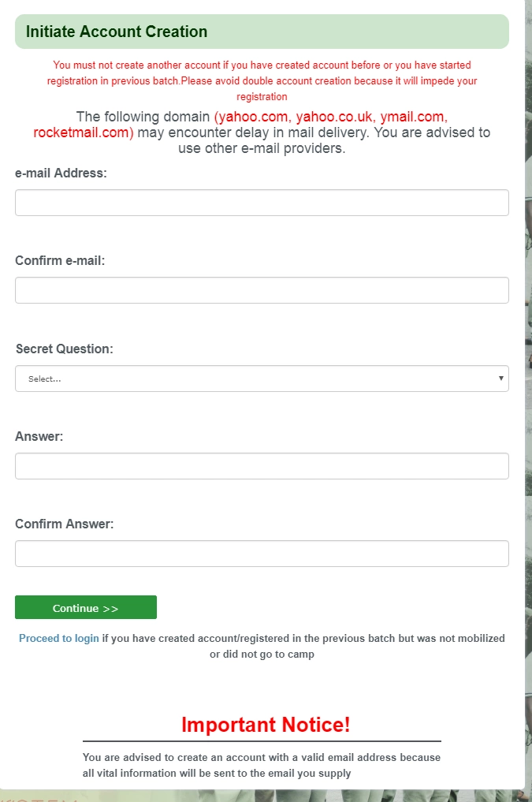Click the e-mail Address label
The height and width of the screenshot is (802, 532).
(x=61, y=173)
